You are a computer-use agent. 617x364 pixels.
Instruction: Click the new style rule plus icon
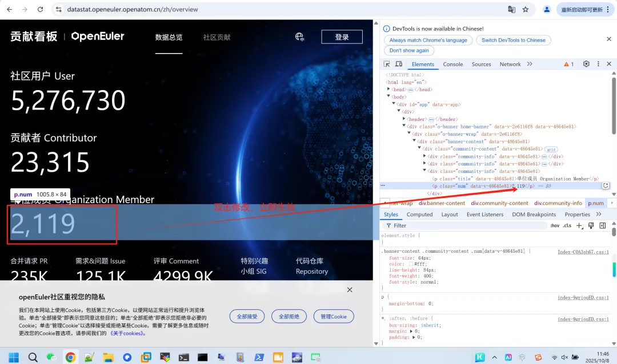tap(579, 226)
